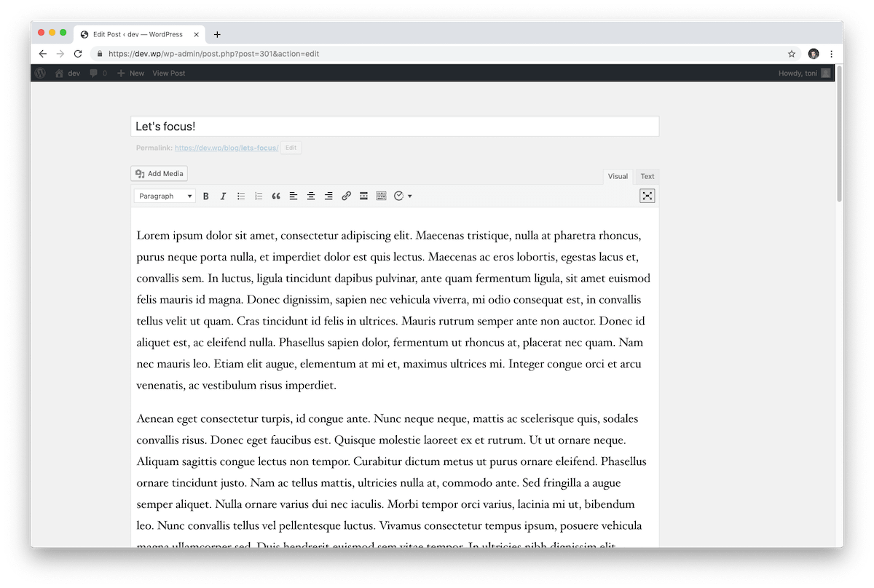Enter distraction-free writing mode
Viewport: 874px width, 588px height.
647,196
